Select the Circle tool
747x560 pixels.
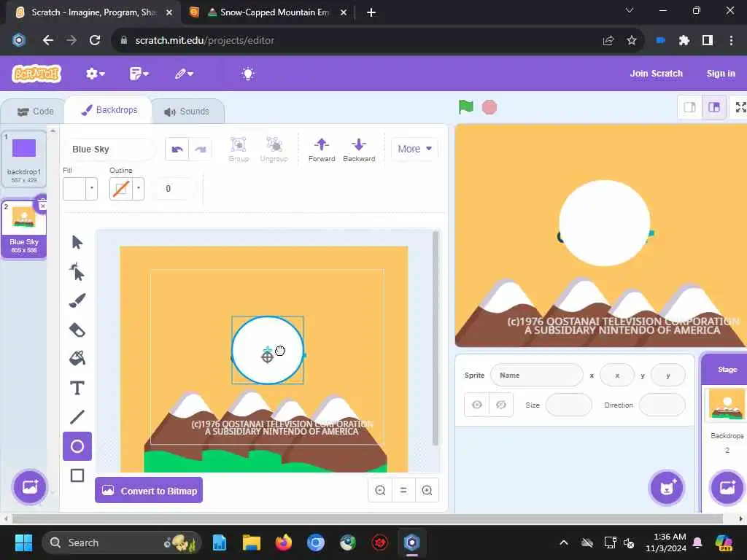tap(77, 446)
